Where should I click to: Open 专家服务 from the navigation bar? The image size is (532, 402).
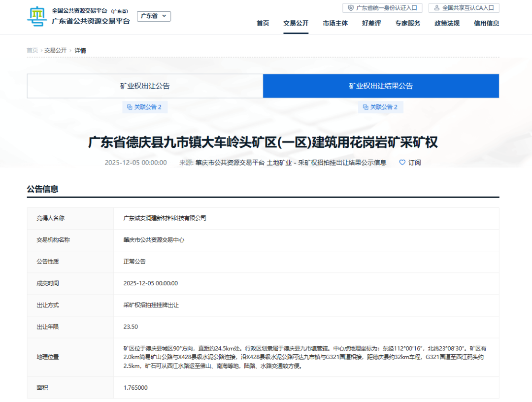pyautogui.click(x=407, y=23)
